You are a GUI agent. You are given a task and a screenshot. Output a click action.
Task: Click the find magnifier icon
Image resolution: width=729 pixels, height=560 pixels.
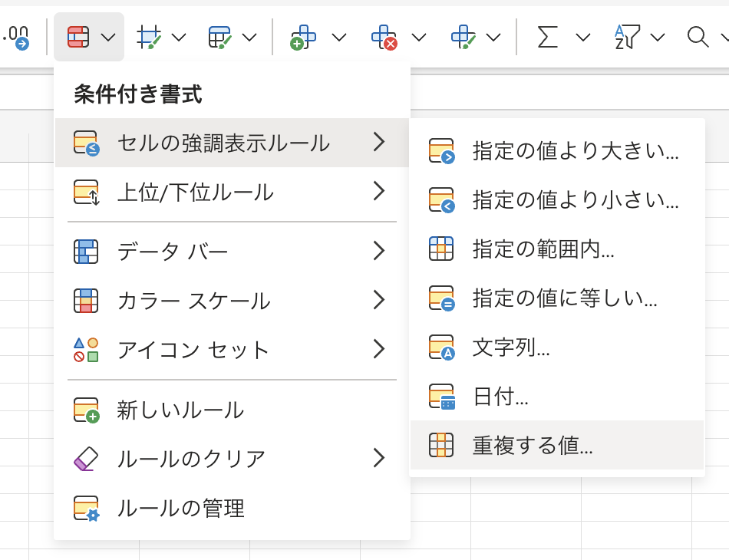point(698,37)
